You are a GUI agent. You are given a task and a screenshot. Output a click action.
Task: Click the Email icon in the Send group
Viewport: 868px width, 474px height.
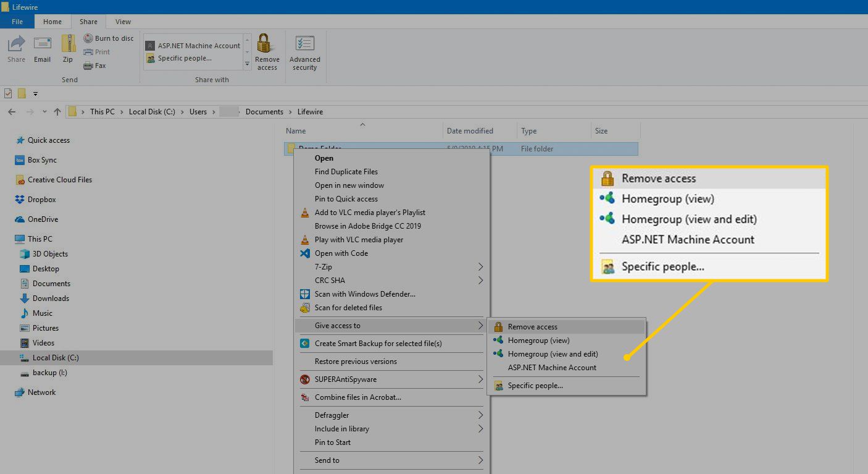(x=42, y=49)
